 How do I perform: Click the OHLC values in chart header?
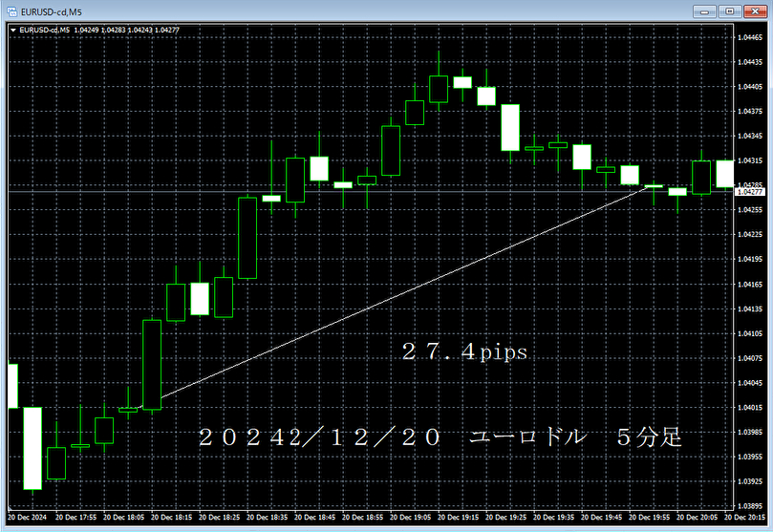click(x=139, y=30)
